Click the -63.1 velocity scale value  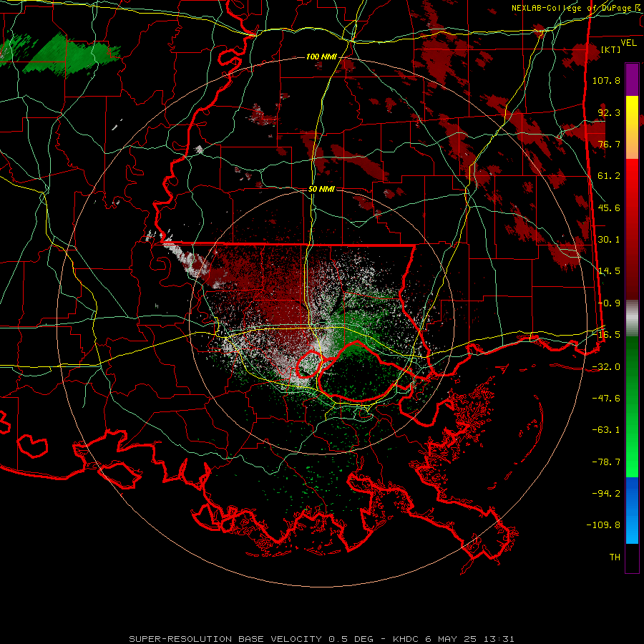coord(606,430)
